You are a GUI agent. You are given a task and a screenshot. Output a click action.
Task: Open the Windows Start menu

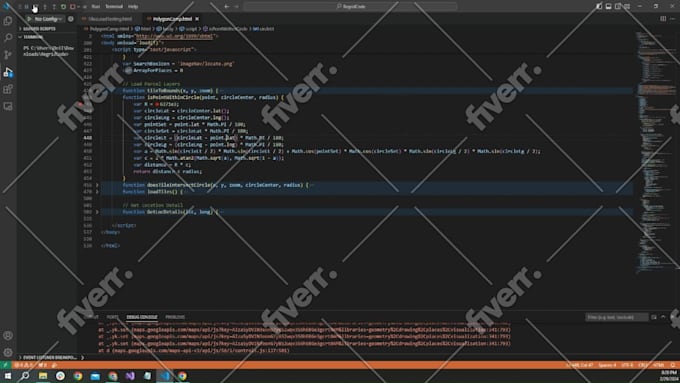click(8, 376)
